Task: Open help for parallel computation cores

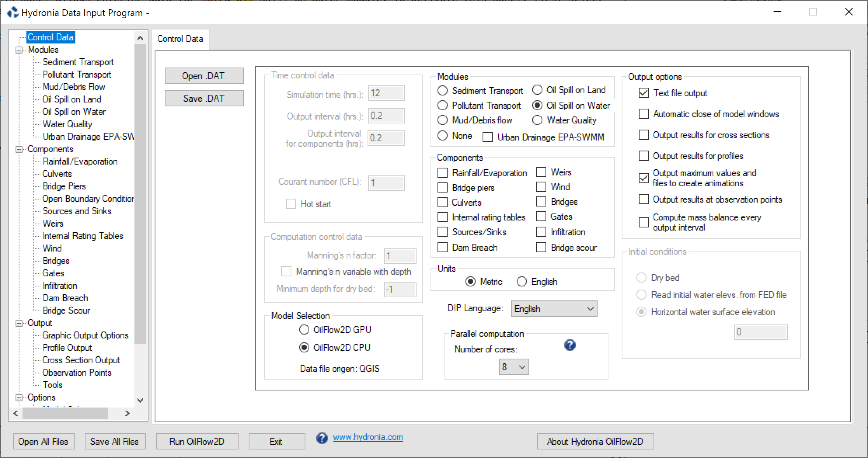Action: pyautogui.click(x=570, y=345)
